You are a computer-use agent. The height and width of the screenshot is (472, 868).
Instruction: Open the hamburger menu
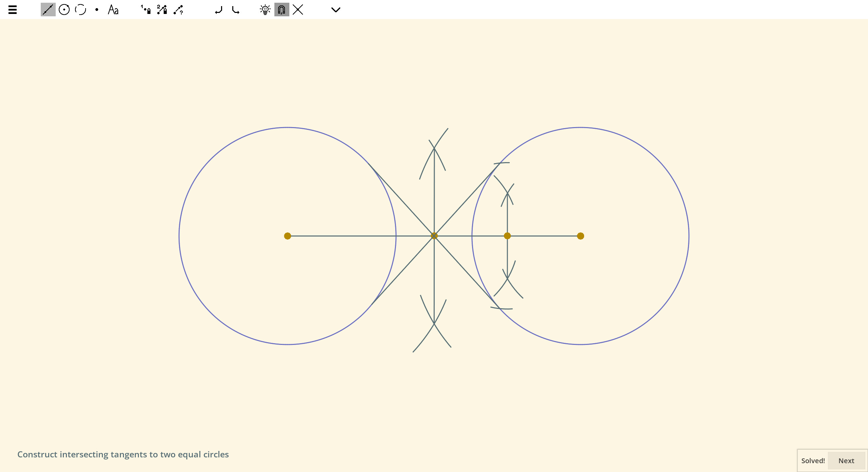pyautogui.click(x=12, y=10)
